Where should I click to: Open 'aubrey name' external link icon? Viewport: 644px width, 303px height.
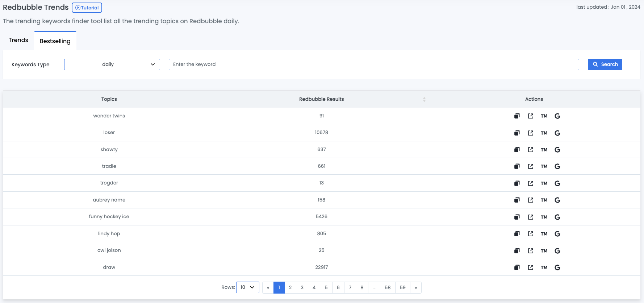tap(531, 200)
